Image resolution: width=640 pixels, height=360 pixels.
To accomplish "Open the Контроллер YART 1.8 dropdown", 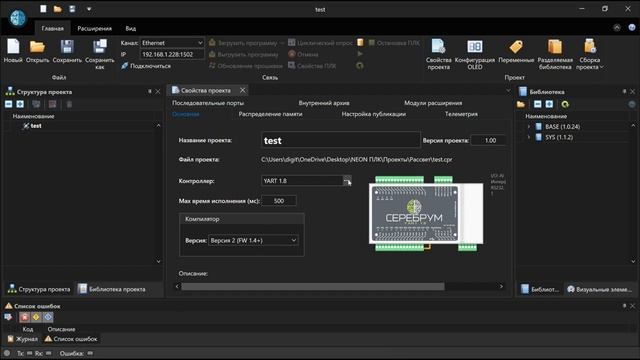I will click(347, 180).
